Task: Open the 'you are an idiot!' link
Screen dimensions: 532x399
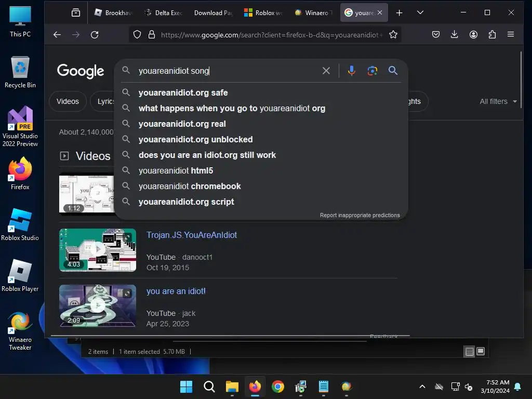Action: [176, 291]
